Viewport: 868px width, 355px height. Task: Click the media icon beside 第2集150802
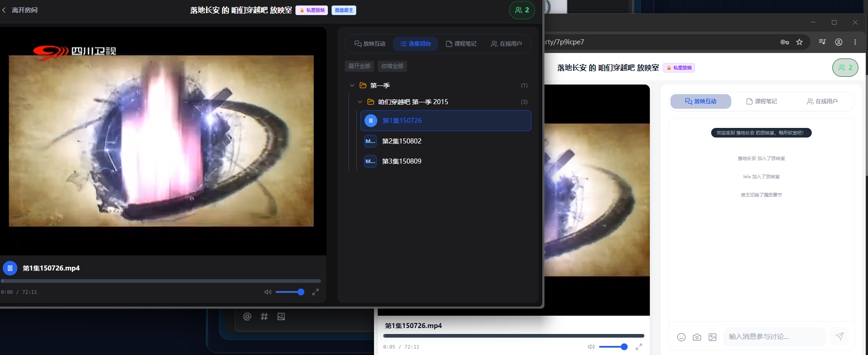[x=370, y=141]
